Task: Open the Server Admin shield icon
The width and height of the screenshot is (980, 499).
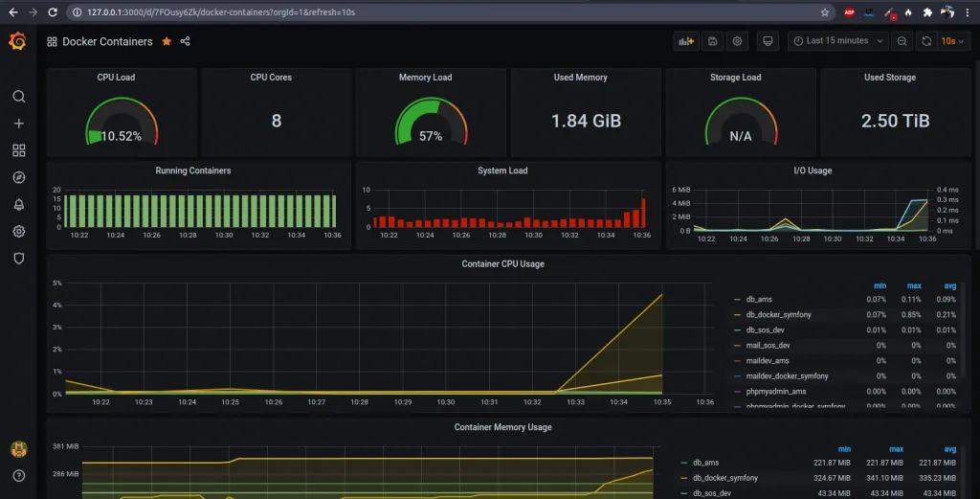Action: tap(18, 259)
